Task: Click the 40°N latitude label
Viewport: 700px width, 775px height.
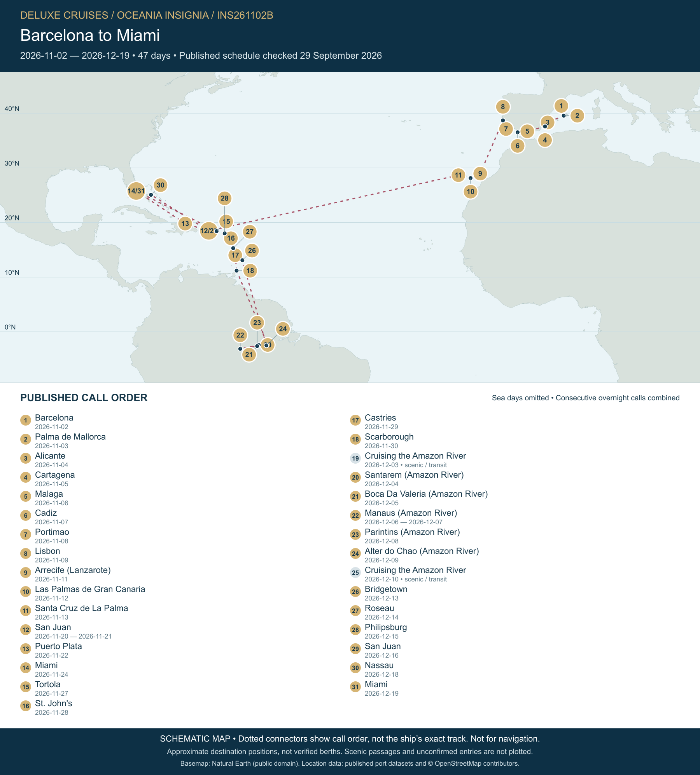Action: [12, 109]
